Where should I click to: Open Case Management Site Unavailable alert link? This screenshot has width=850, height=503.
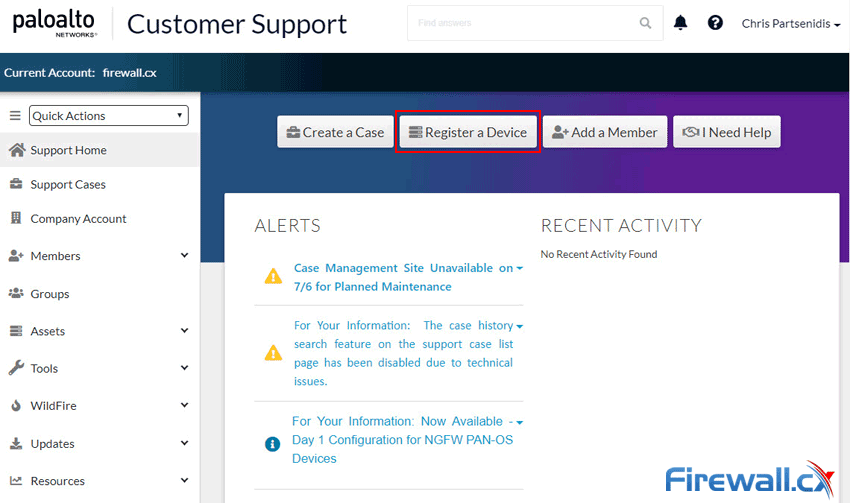[x=403, y=277]
